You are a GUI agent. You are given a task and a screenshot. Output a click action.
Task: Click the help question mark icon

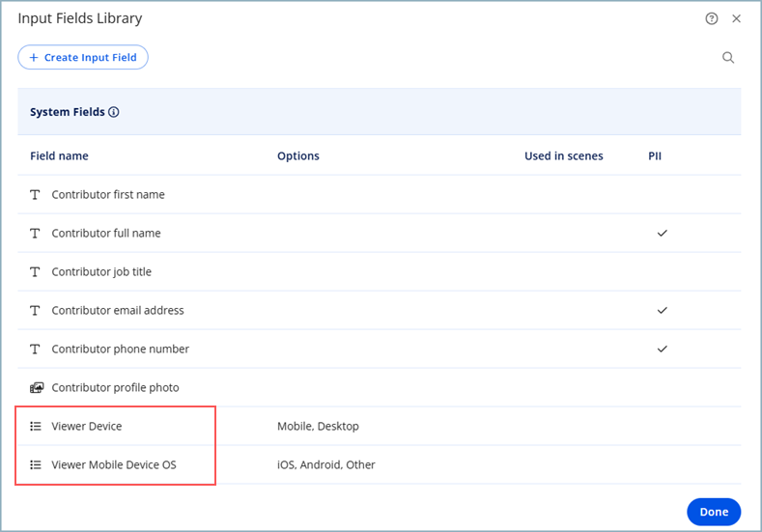coord(712,18)
